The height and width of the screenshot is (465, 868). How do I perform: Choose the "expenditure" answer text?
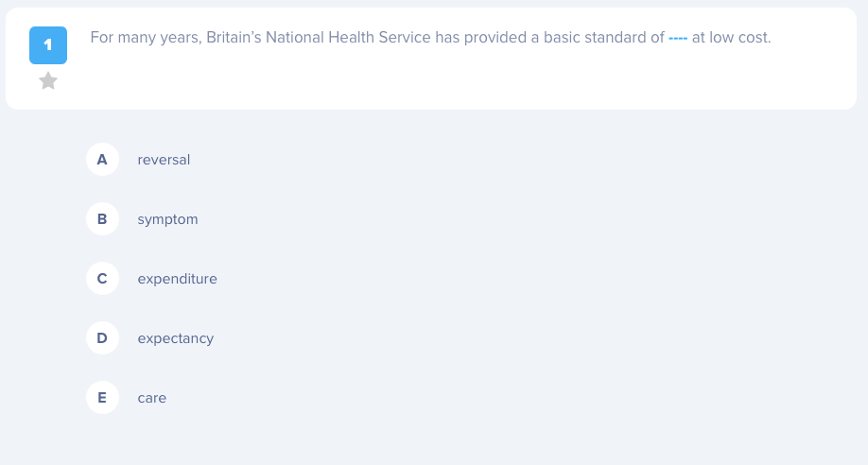tap(177, 279)
